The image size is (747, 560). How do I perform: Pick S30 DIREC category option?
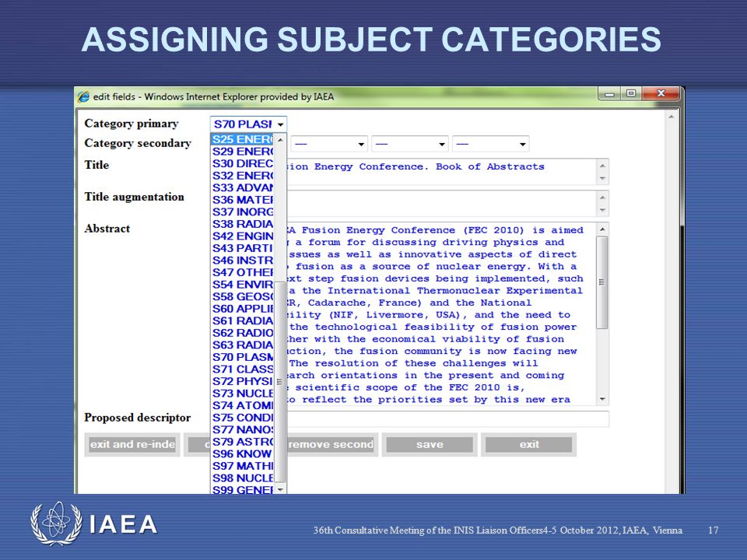pyautogui.click(x=243, y=163)
